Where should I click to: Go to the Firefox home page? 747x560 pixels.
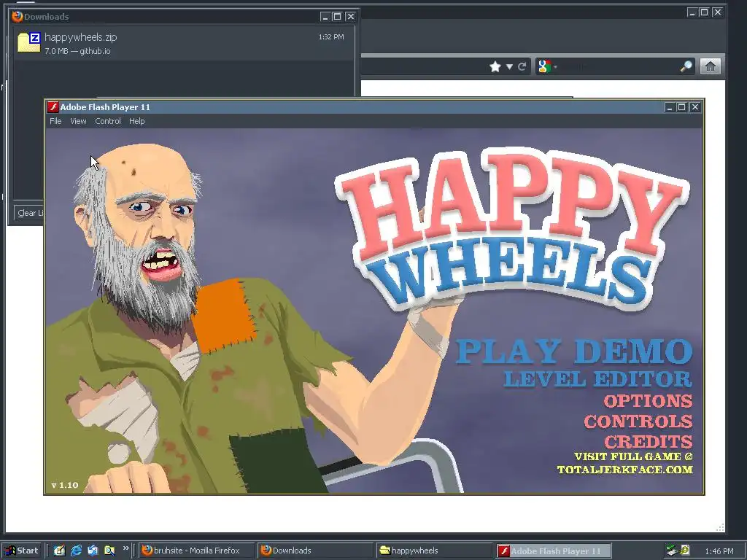[x=711, y=66]
